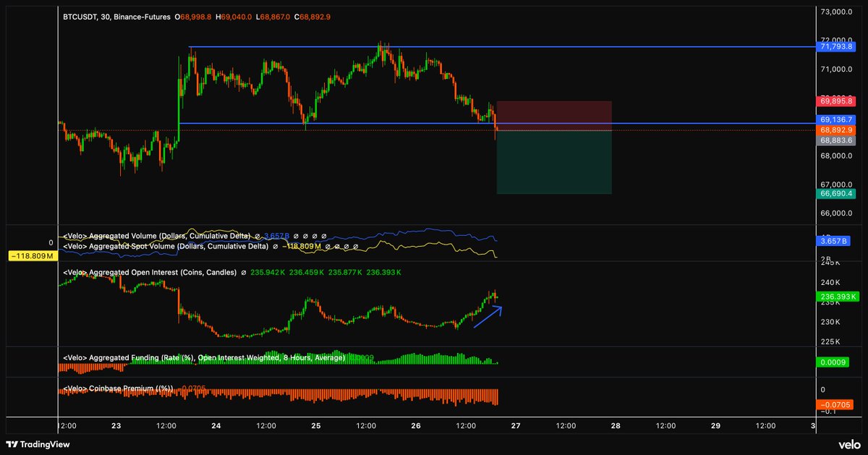Click the gray 68,883.6 entry price label
868x455 pixels.
point(836,140)
